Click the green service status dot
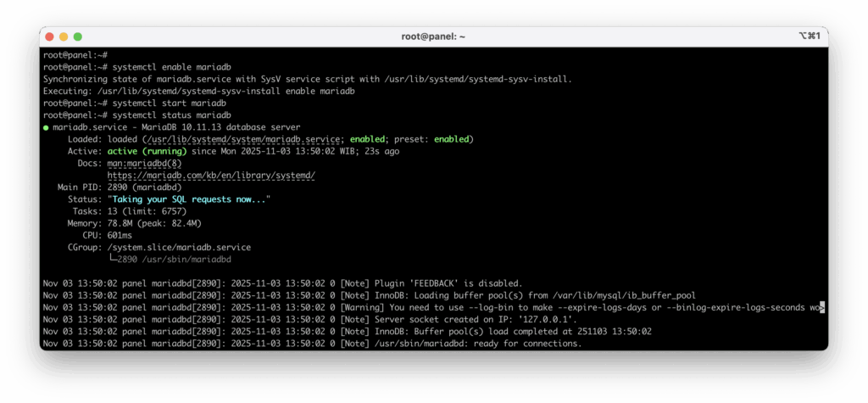 point(47,127)
